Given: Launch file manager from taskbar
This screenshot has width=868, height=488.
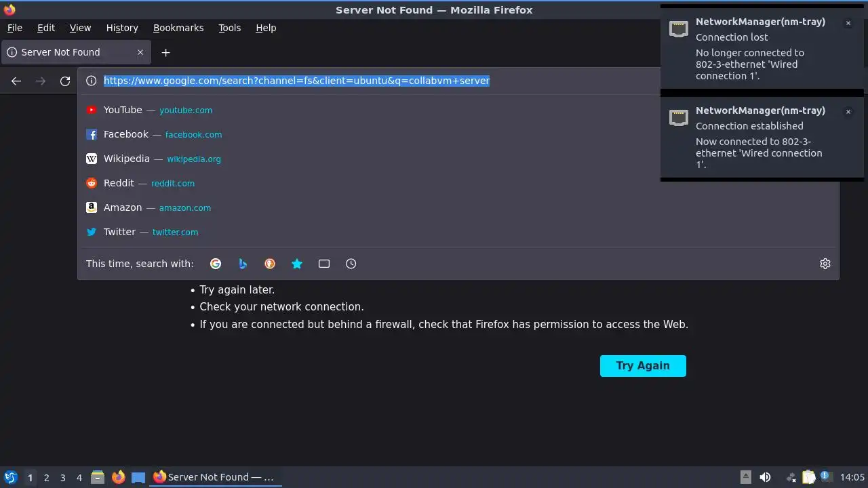Looking at the screenshot, I should [98, 477].
